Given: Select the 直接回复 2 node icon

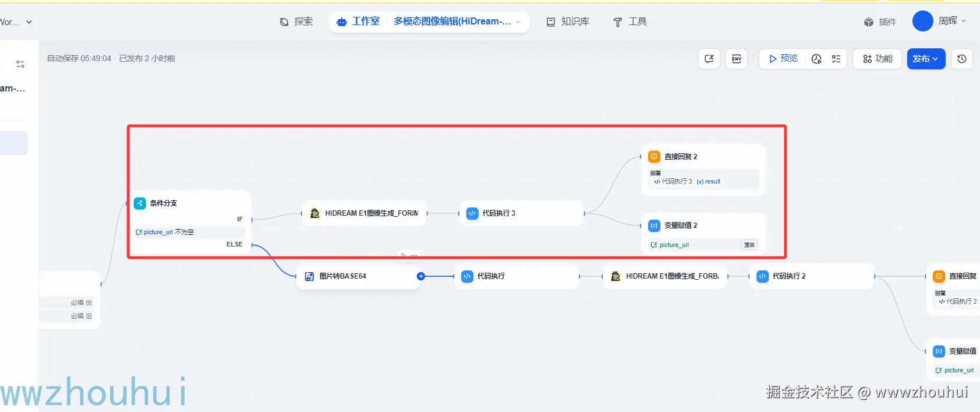Looking at the screenshot, I should tap(654, 157).
